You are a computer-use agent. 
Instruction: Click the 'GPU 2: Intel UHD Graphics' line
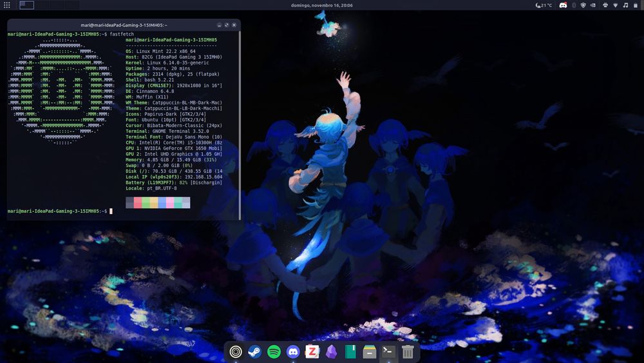[174, 154]
